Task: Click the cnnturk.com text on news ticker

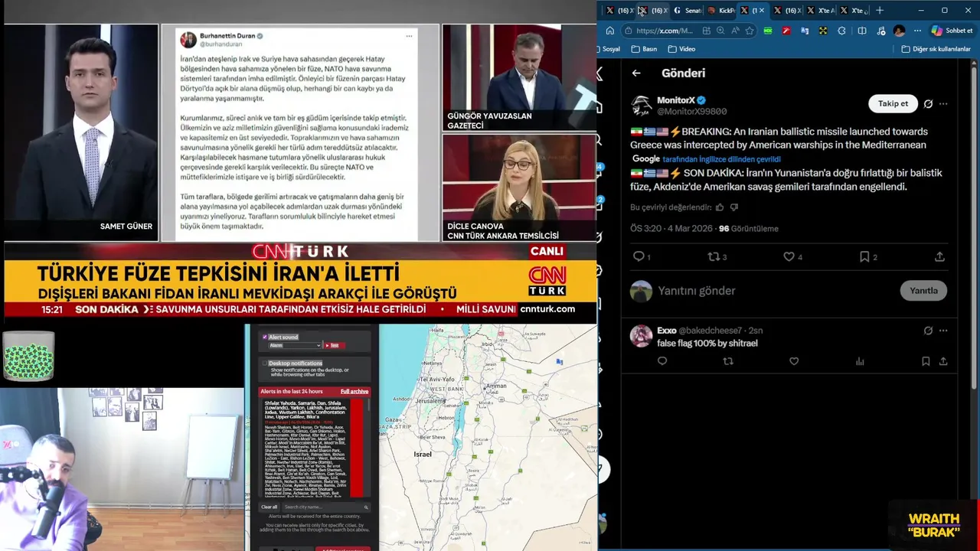Action: (547, 309)
